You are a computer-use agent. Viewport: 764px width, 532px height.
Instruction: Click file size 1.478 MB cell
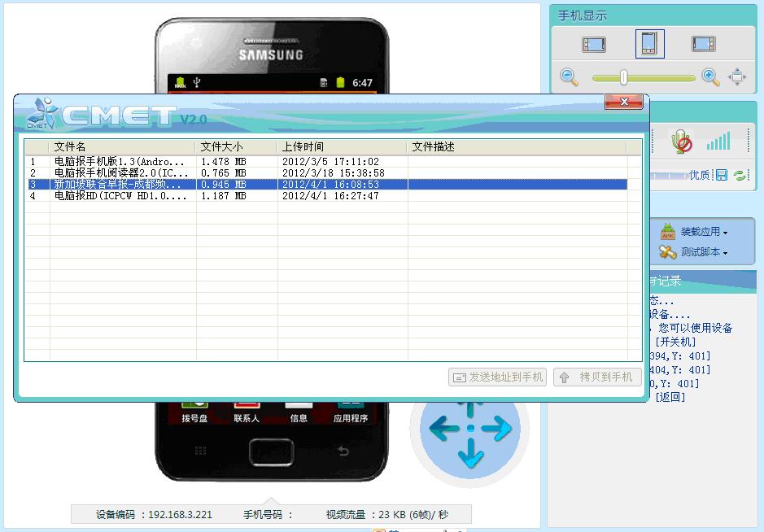click(224, 162)
